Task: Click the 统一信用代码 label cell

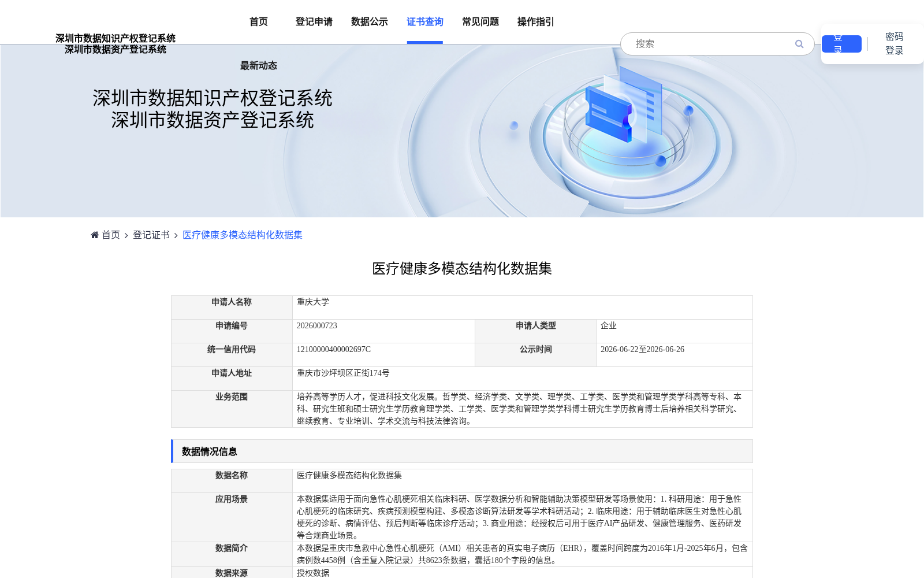Action: (x=232, y=355)
